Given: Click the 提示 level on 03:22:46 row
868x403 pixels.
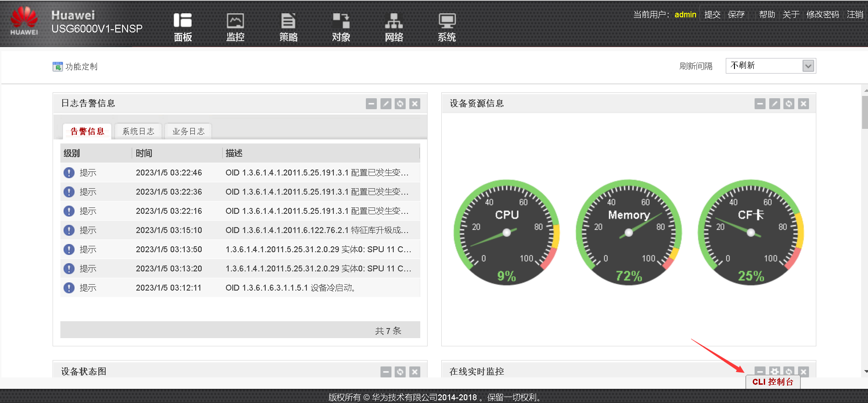Looking at the screenshot, I should 88,173.
